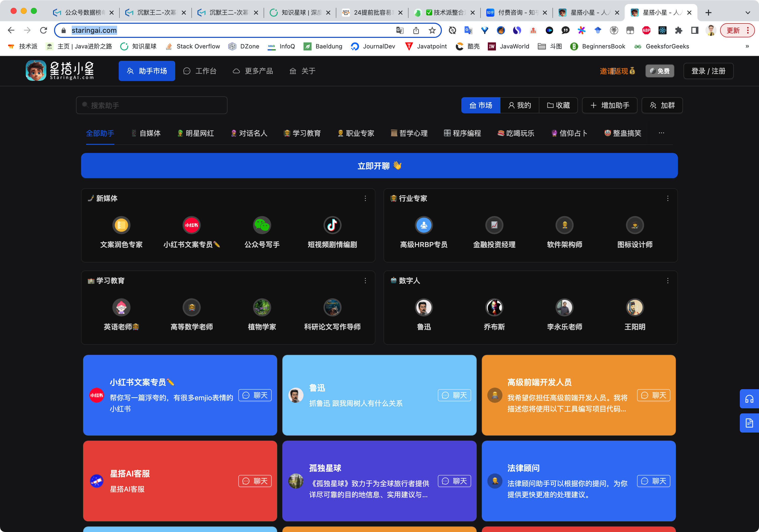The width and height of the screenshot is (759, 532).
Task: Toggle the 免费 mode switch
Action: click(660, 71)
